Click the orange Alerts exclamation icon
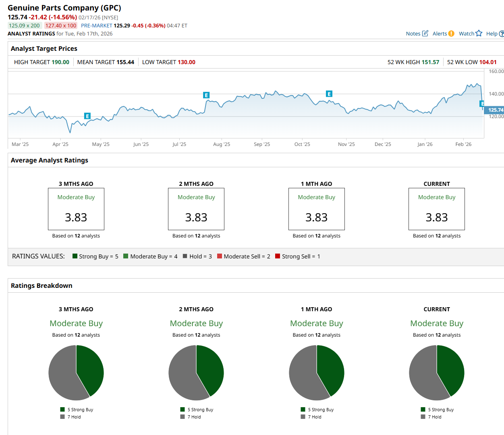 451,33
